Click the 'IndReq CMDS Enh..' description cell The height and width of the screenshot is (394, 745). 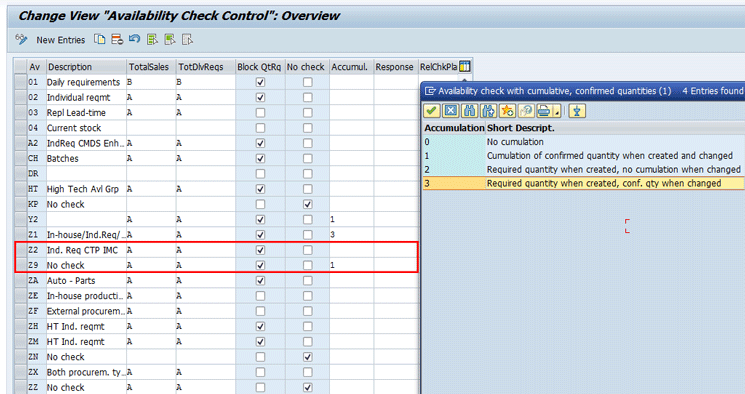click(x=86, y=143)
